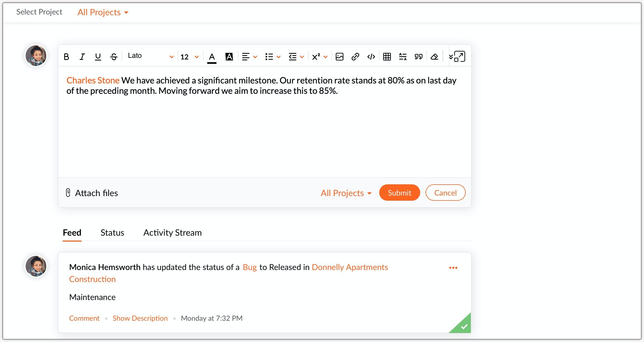Insert a table into the editor
Viewport: 644px width, 342px height.
pyautogui.click(x=387, y=57)
